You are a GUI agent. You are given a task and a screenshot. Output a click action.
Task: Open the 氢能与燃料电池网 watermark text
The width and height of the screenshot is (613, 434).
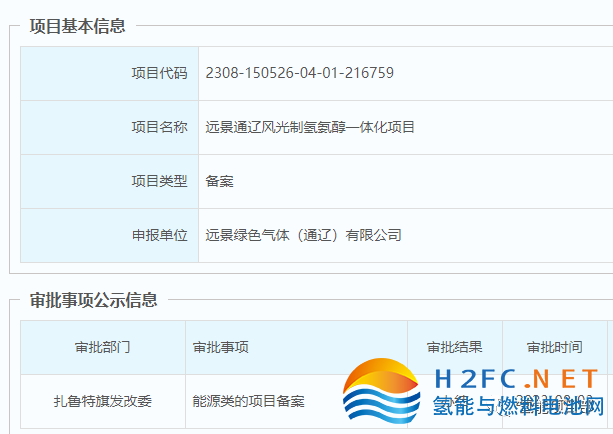(517, 409)
